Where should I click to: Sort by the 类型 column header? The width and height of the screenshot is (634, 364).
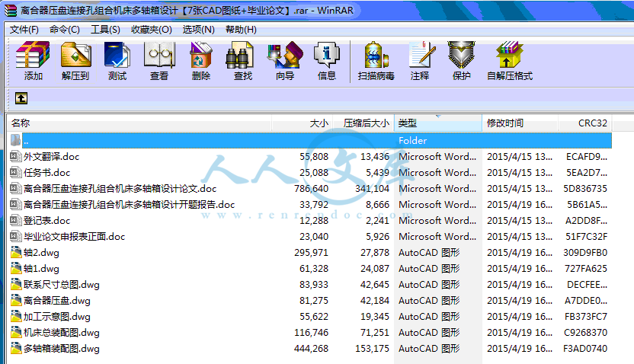click(438, 123)
